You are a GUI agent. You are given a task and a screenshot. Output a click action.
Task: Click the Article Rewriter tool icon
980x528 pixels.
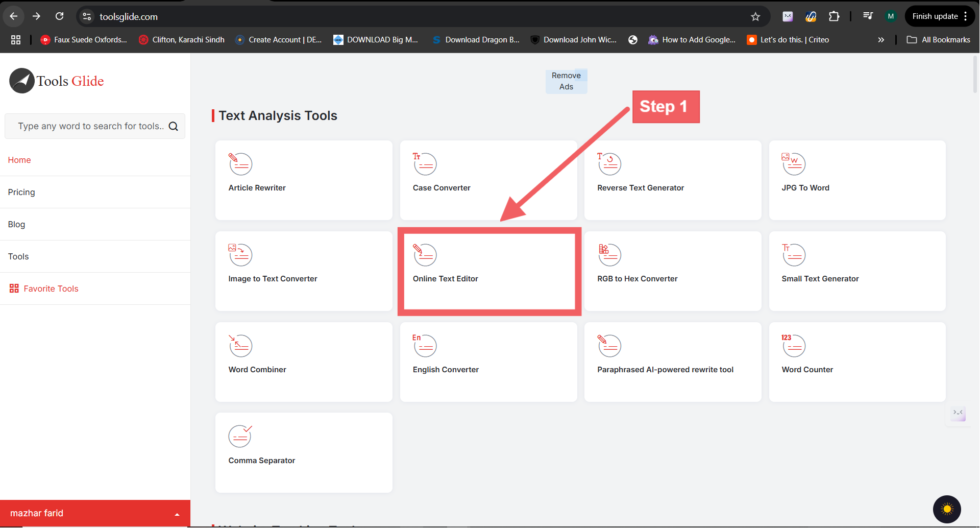pyautogui.click(x=240, y=164)
